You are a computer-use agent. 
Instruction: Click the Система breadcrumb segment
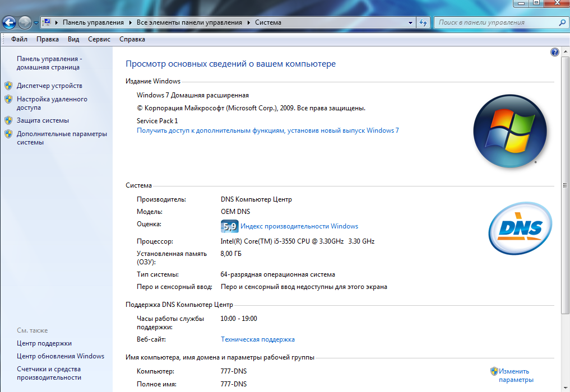268,22
